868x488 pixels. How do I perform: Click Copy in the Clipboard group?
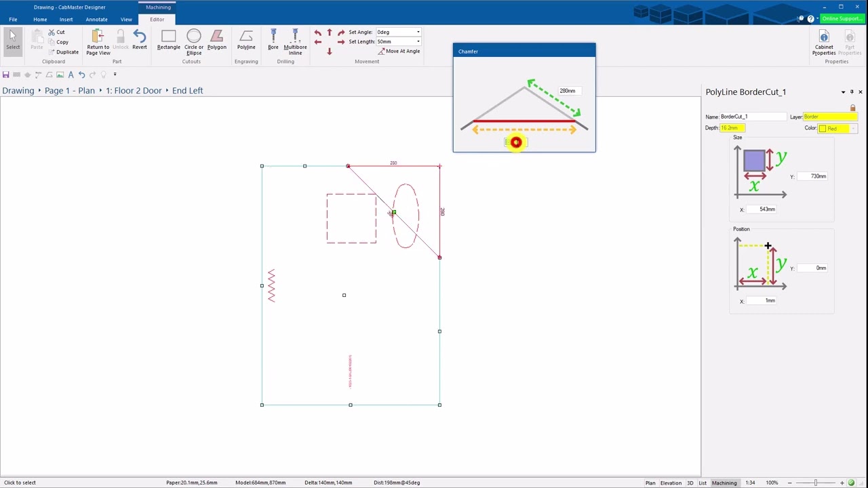coord(58,42)
